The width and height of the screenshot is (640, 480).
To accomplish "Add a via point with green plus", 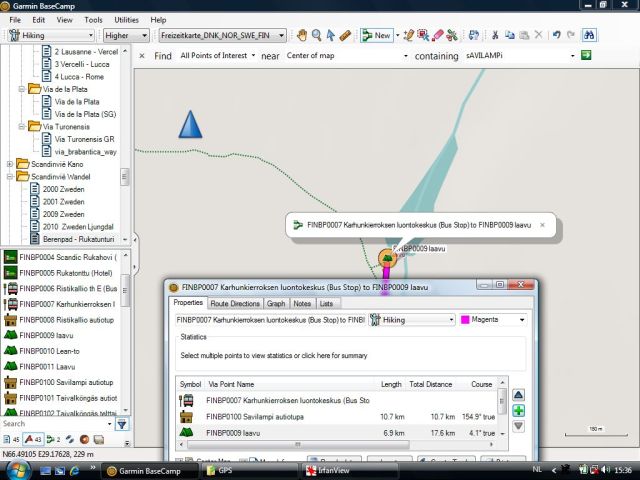I will 518,411.
